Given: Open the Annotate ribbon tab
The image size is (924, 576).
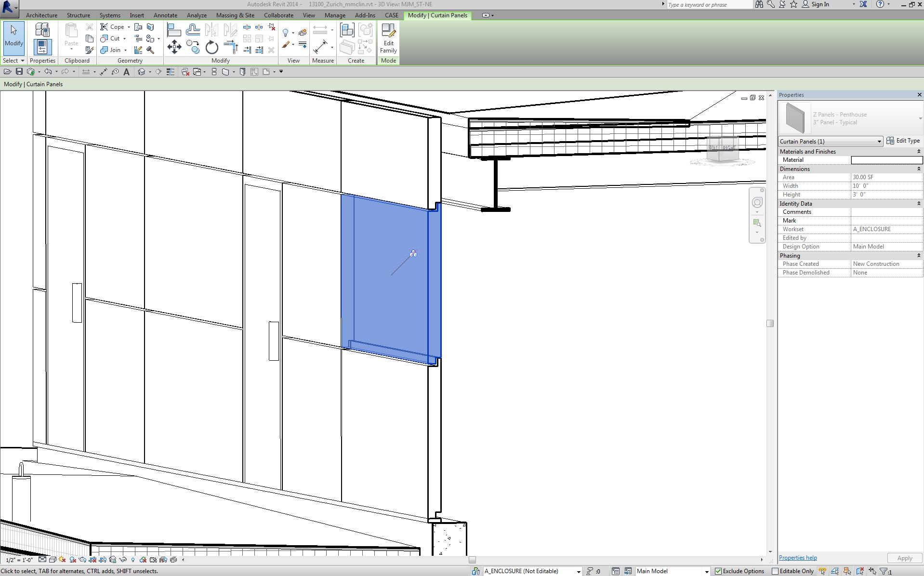Looking at the screenshot, I should 165,15.
